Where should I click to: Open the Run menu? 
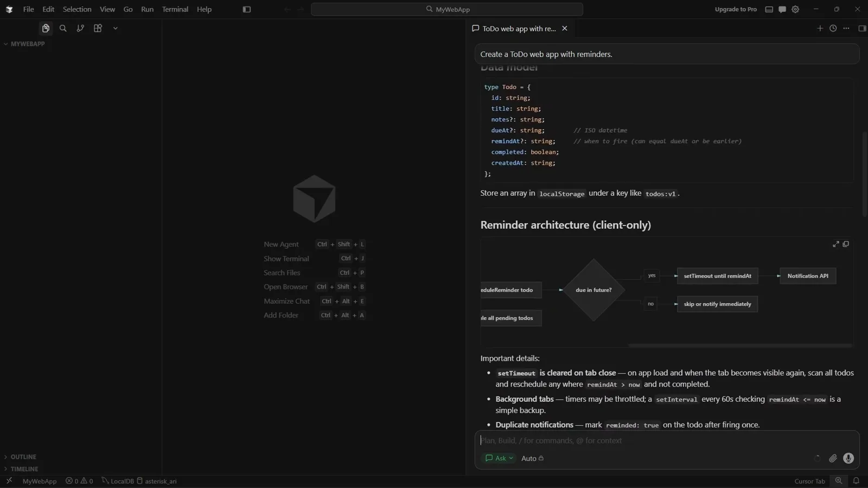[147, 9]
